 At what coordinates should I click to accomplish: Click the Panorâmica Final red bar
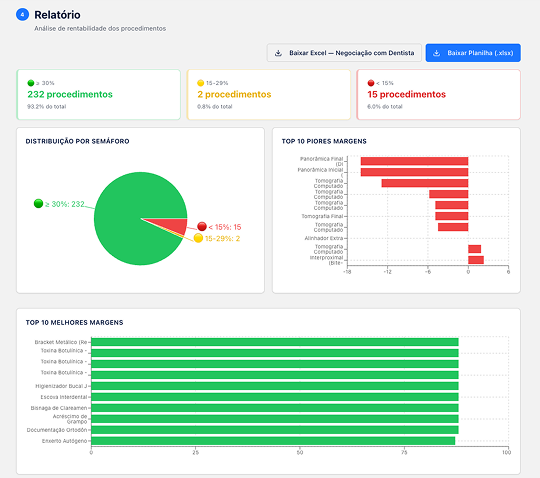[x=414, y=161]
